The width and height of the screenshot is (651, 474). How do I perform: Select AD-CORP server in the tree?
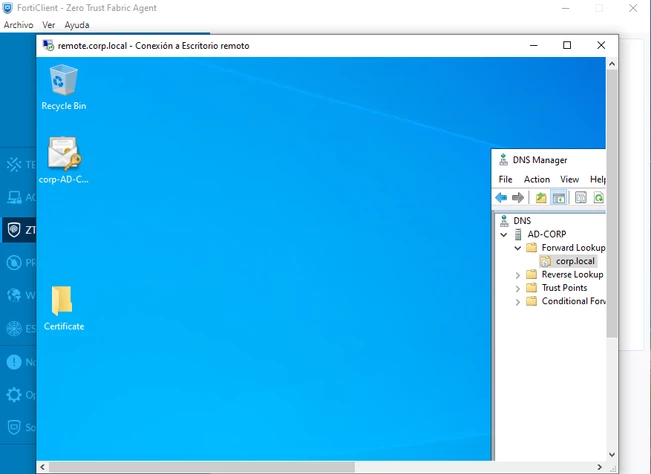546,234
